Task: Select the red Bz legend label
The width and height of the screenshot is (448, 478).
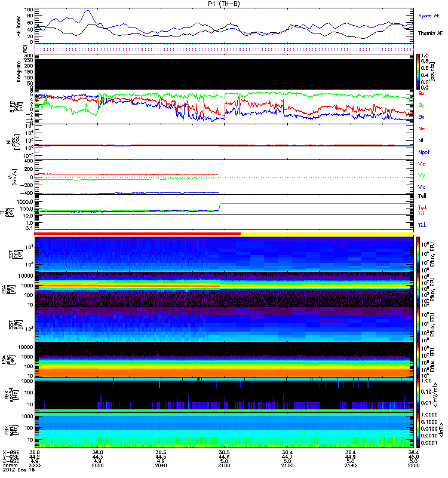Action: point(421,94)
